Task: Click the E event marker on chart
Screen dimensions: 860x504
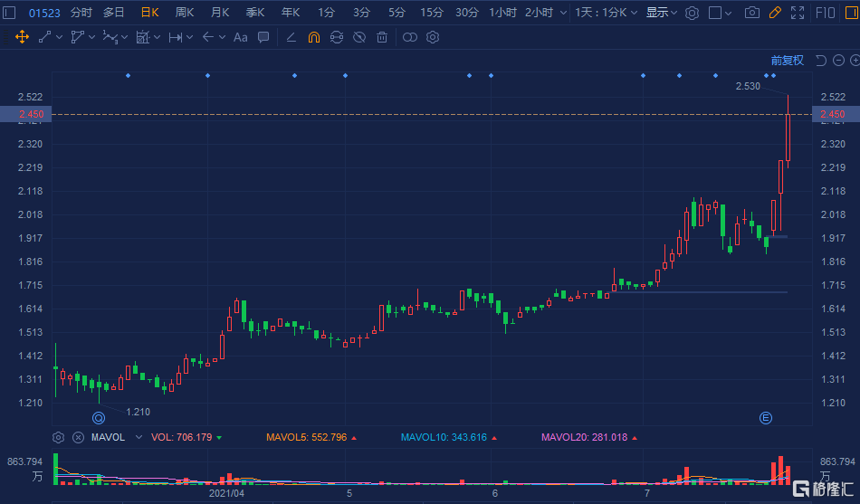Action: click(x=765, y=417)
